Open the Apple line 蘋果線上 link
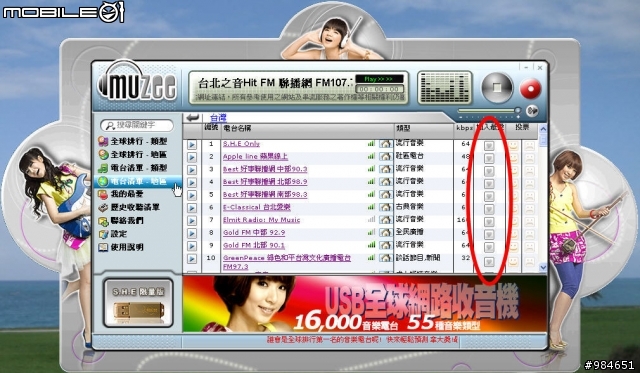This screenshot has width=640, height=373. coord(256,156)
